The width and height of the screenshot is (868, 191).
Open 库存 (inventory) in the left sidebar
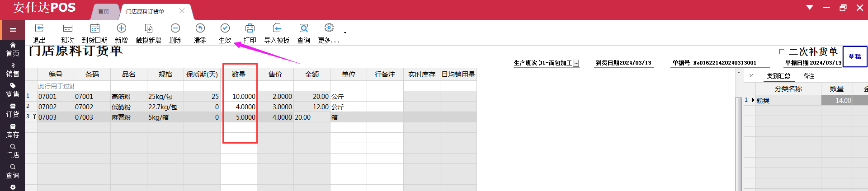pos(13,130)
